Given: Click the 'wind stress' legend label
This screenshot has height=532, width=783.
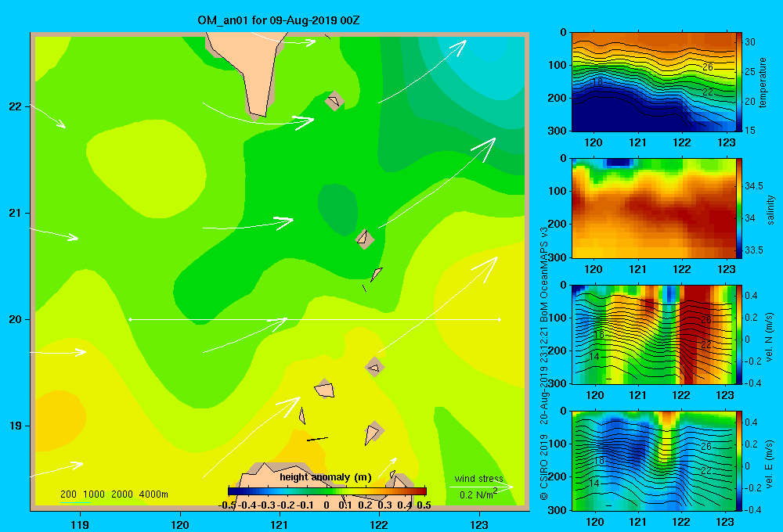Looking at the screenshot, I should [478, 478].
